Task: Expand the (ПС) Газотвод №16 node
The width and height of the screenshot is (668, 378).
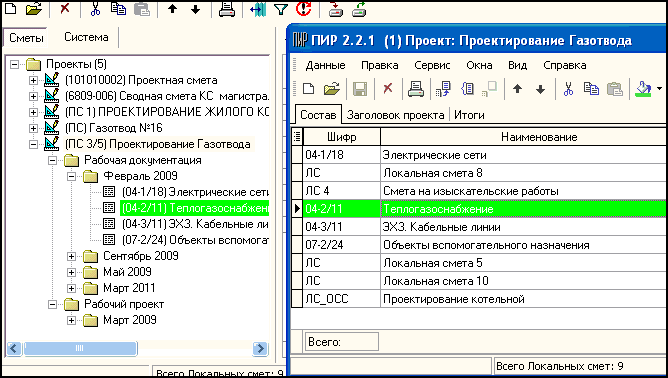Action: click(33, 128)
